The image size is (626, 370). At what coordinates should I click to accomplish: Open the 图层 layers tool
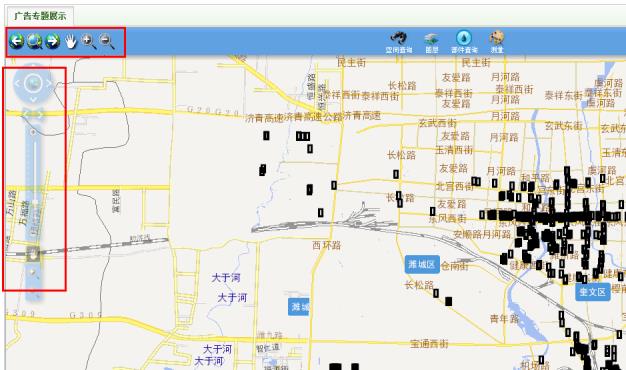pyautogui.click(x=432, y=43)
